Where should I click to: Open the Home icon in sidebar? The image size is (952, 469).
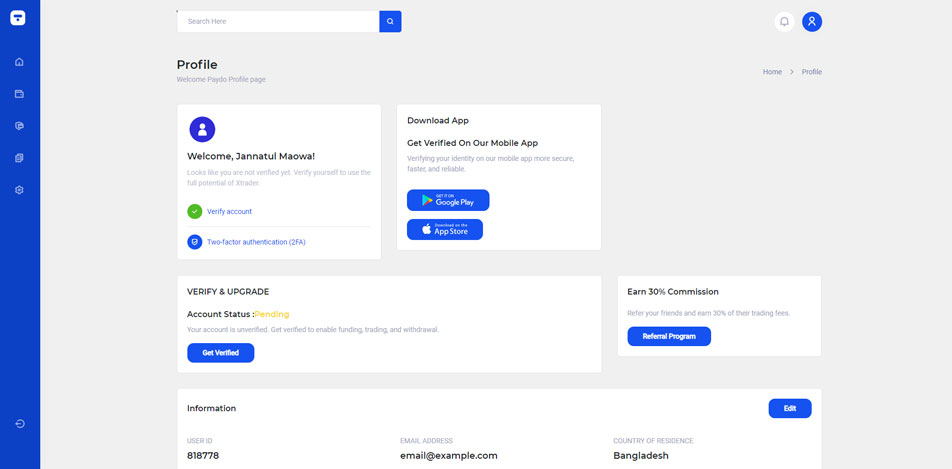click(19, 62)
